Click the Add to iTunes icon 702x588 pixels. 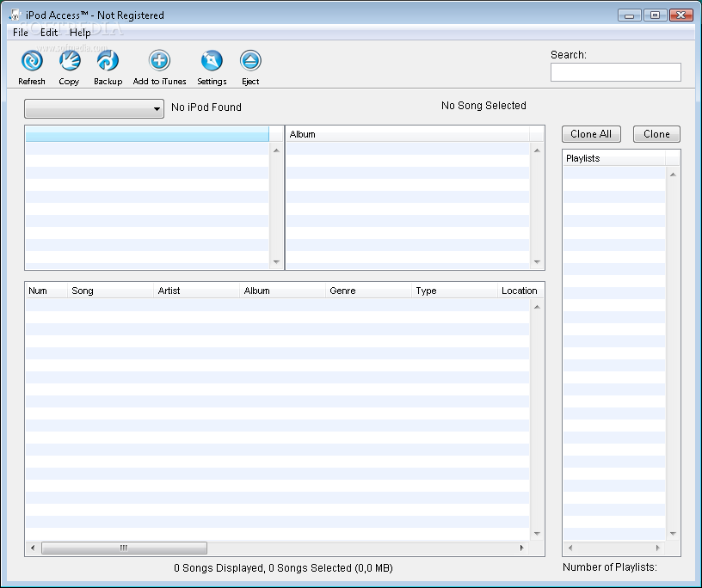coord(159,62)
